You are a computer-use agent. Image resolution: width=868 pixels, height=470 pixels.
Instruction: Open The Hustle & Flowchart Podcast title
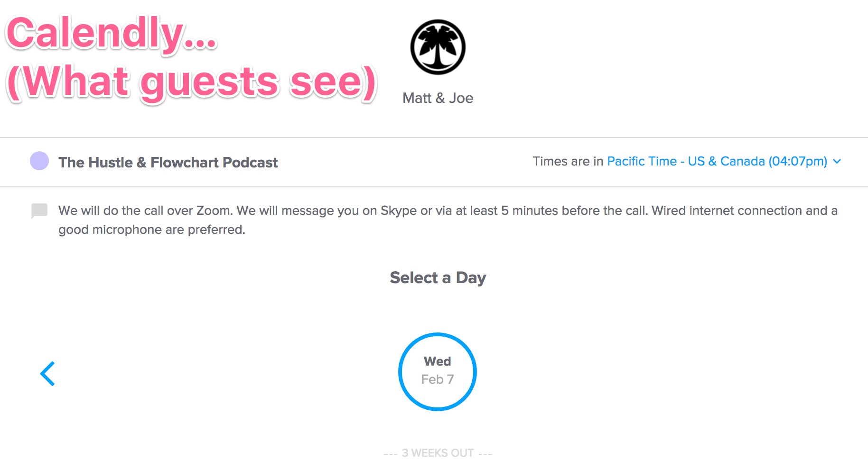(x=168, y=162)
